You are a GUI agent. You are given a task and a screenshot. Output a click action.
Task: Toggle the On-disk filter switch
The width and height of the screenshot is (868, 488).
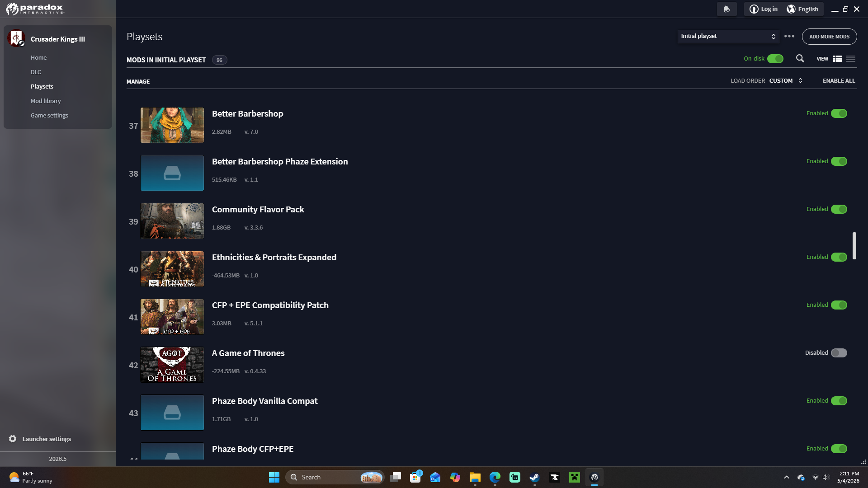[x=775, y=59]
